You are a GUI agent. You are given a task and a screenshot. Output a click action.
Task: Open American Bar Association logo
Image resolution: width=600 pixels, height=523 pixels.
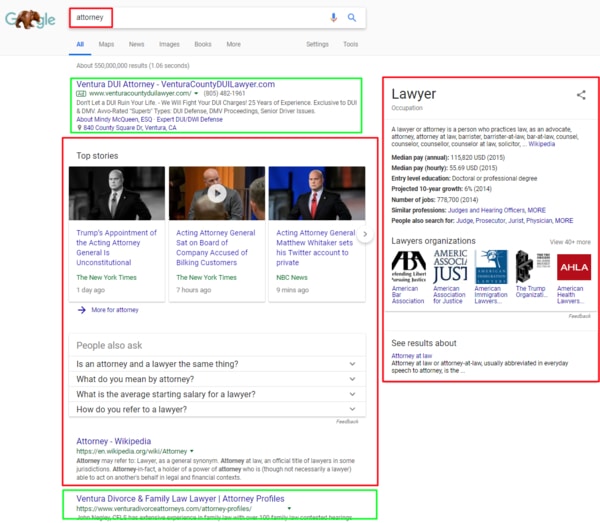tap(408, 267)
